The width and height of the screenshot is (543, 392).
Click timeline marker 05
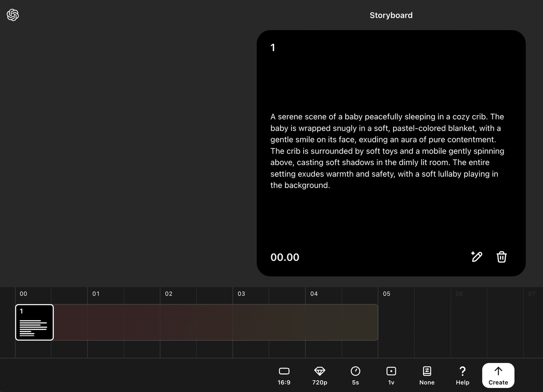point(386,294)
